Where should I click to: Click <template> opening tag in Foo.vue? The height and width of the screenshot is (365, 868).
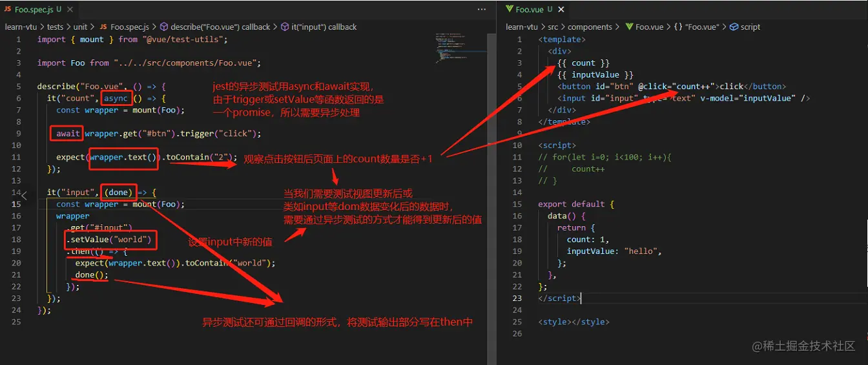[x=562, y=39]
